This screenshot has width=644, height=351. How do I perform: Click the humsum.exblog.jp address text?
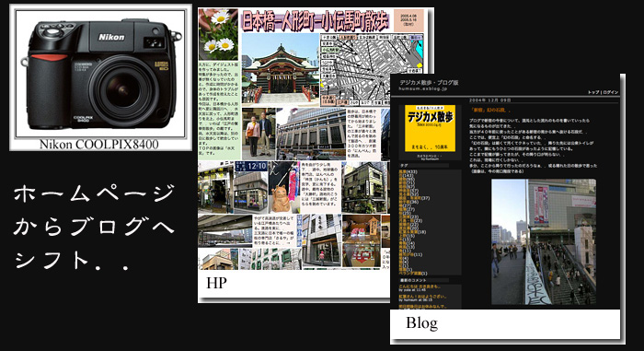pos(423,88)
